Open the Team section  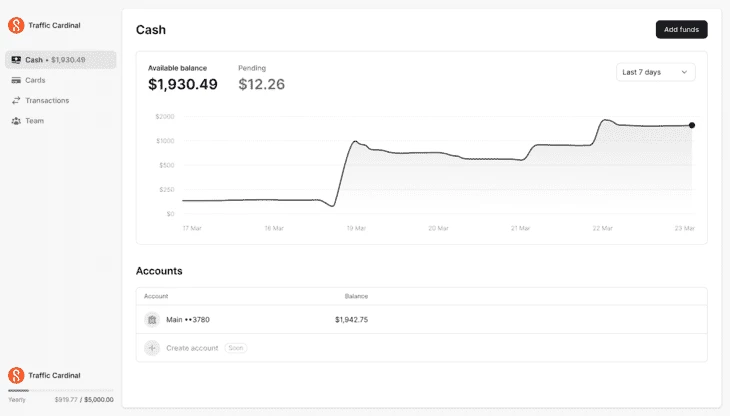pos(34,121)
